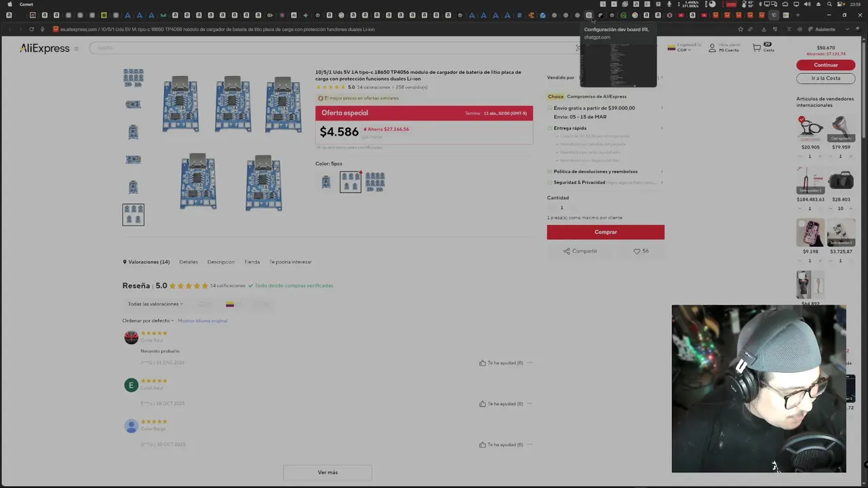Open the Comet app menu
868x488 pixels.
tap(26, 4)
